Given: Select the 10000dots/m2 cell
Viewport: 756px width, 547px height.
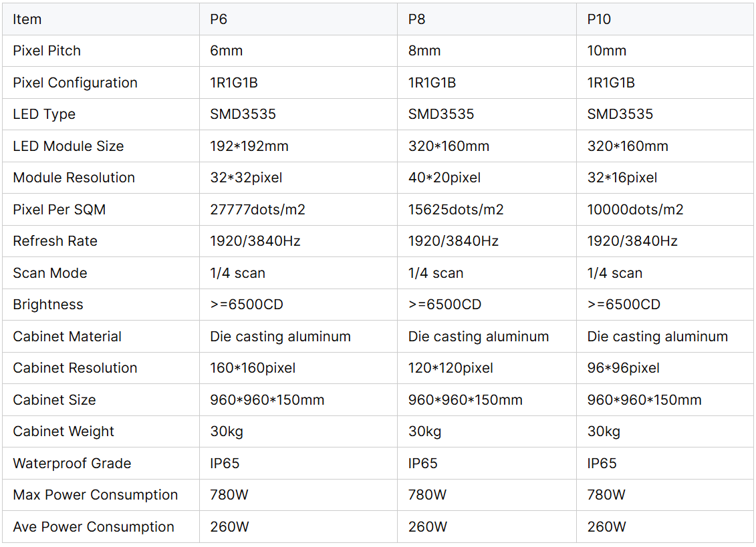Looking at the screenshot, I should point(635,209).
